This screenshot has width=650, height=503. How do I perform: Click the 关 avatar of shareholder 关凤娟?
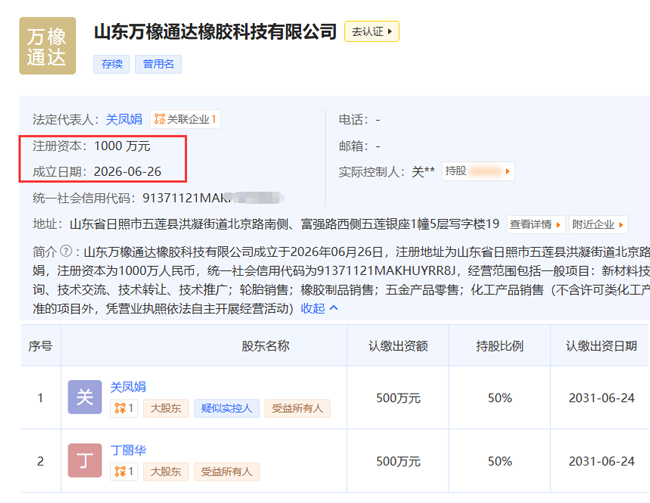click(x=85, y=397)
